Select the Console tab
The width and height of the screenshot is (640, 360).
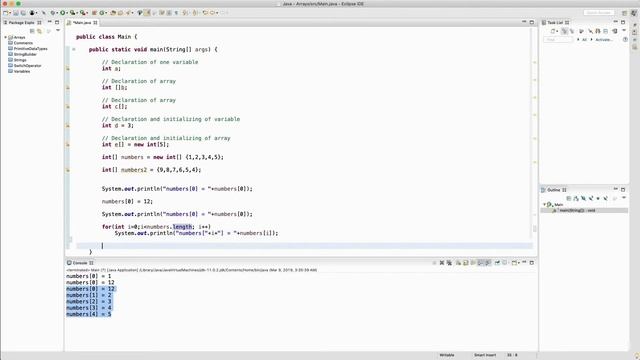(80, 263)
